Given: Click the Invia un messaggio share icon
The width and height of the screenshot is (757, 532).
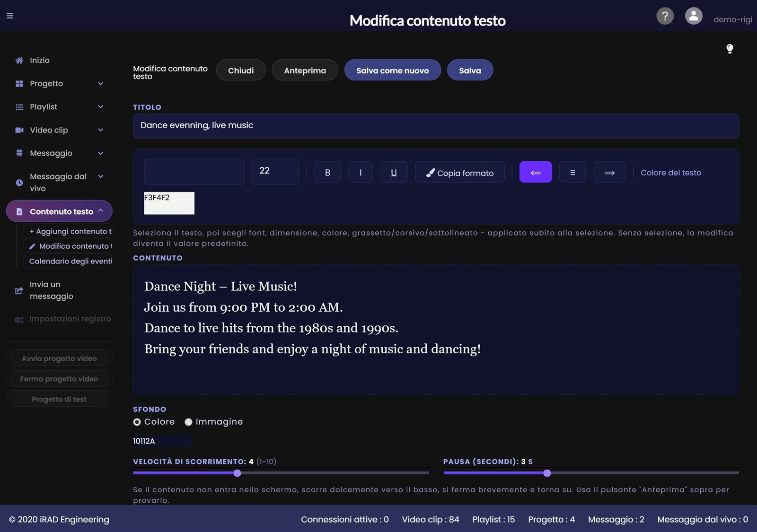Looking at the screenshot, I should point(19,290).
